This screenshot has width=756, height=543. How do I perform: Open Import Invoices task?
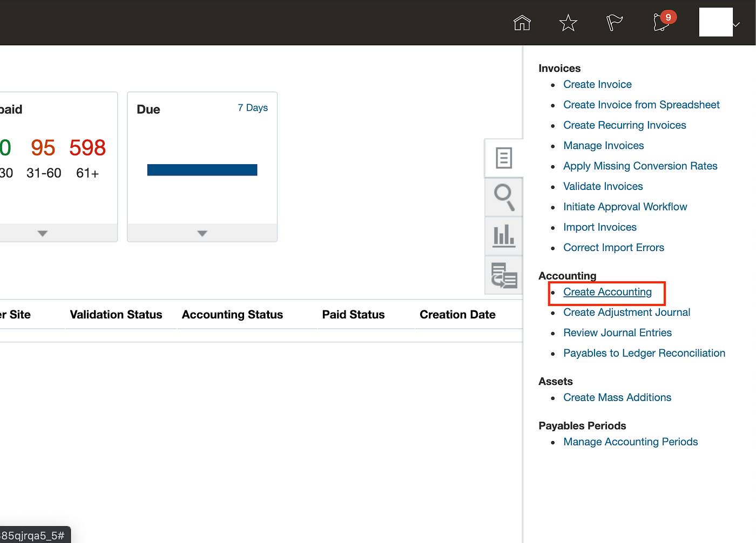click(x=600, y=227)
